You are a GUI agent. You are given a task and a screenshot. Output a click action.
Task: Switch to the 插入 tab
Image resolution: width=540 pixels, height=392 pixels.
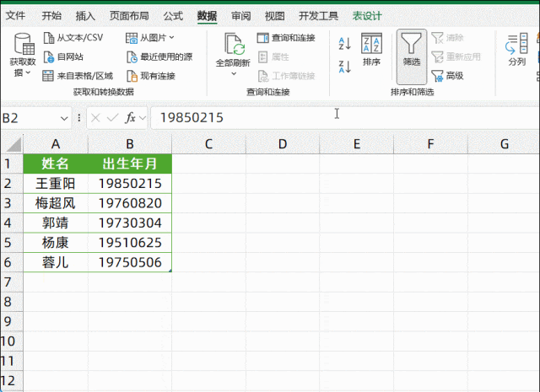85,15
